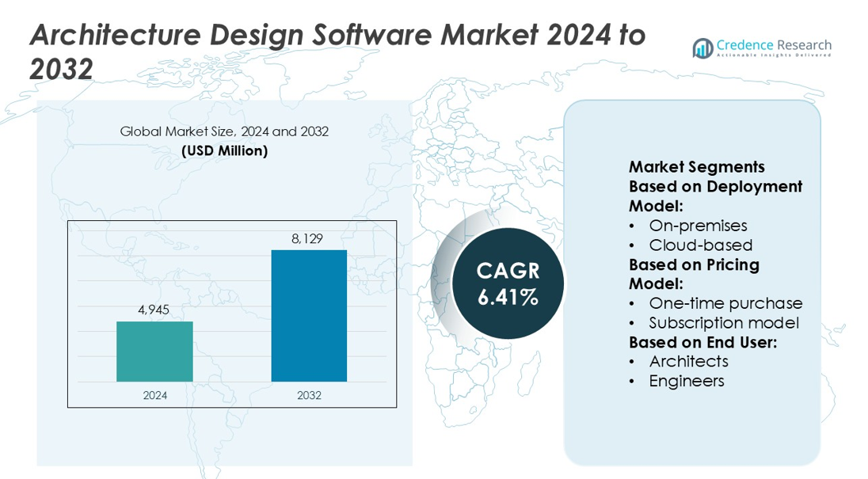Click the Market Segments heading
Screen dimensions: 868x479
click(696, 167)
